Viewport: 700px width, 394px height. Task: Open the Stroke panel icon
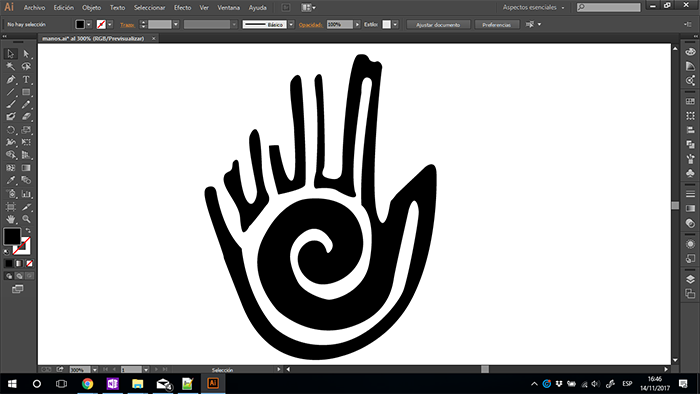coord(690,194)
